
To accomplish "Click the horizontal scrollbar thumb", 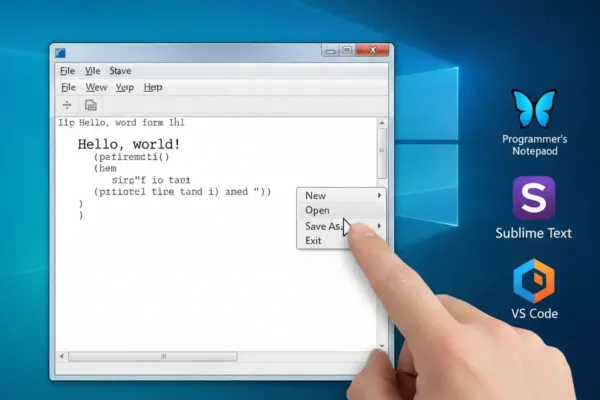I will [153, 357].
